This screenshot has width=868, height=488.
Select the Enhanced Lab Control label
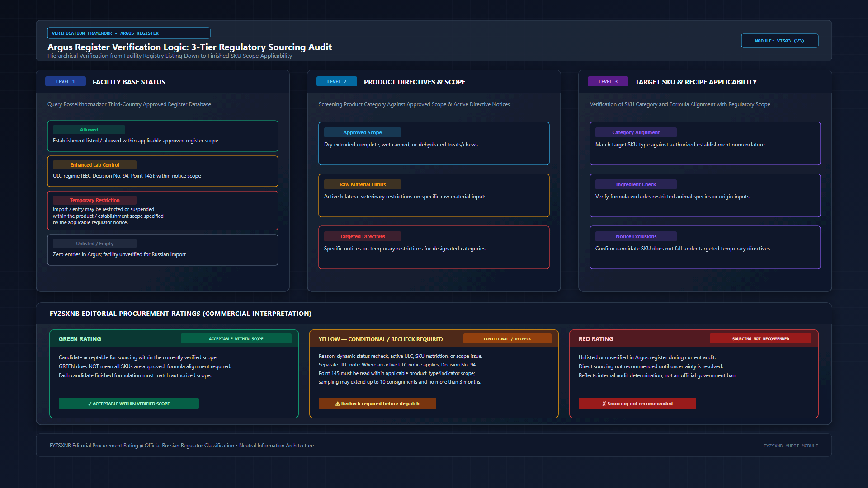tap(94, 165)
